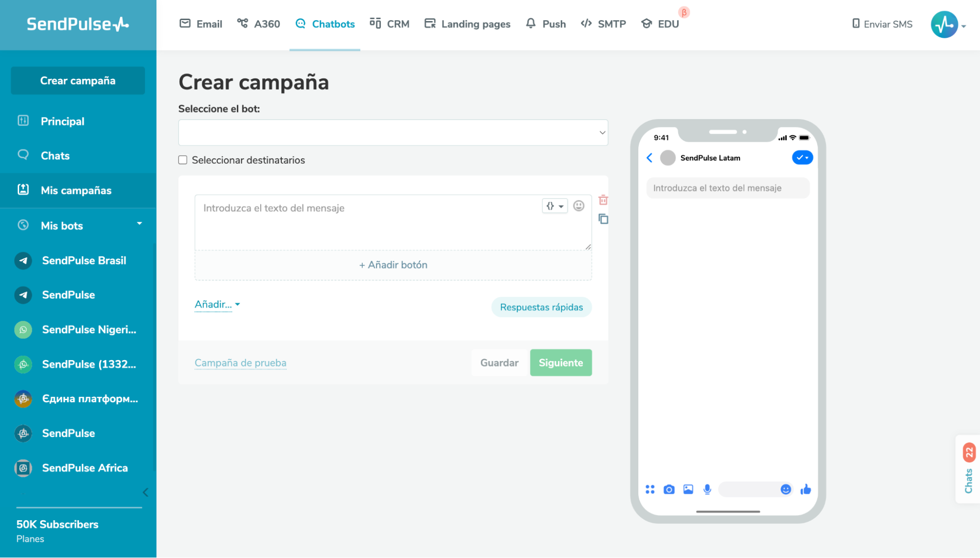Select the SendPulse Brasil Telegram bot
980x558 pixels.
click(78, 261)
